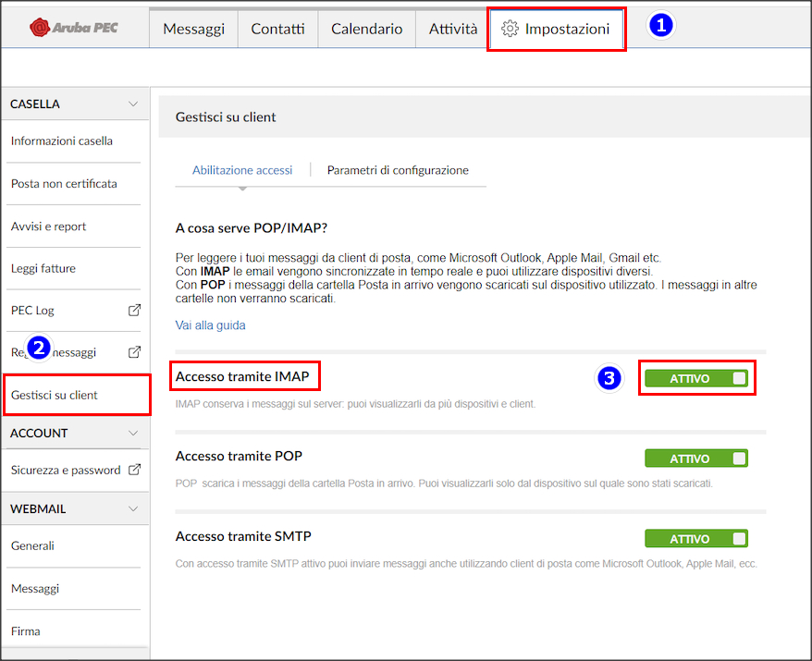
Task: Select Posta non certificata in sidebar
Action: 64,183
